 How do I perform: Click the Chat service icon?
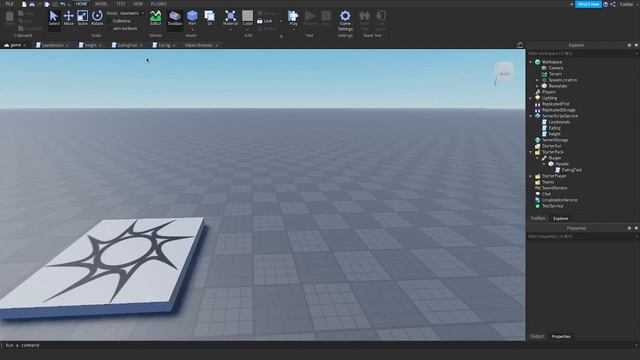click(538, 194)
